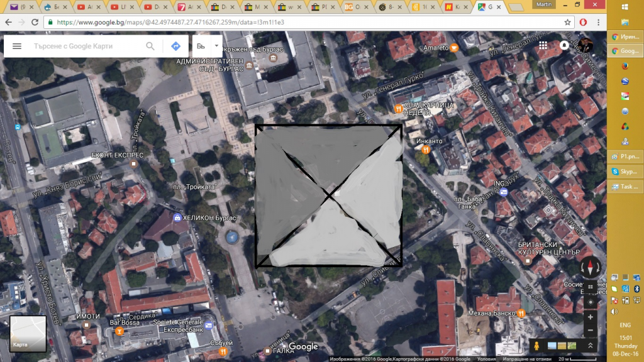Bookmark this page with the star
Screen dimensions: 644x362
pyautogui.click(x=567, y=22)
